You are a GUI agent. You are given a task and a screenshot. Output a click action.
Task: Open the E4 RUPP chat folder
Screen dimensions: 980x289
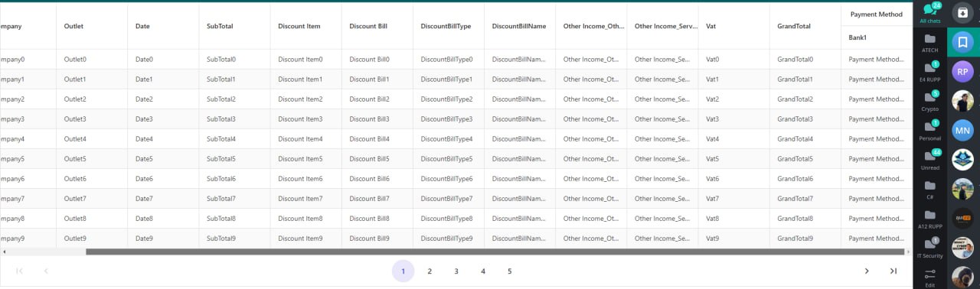click(929, 71)
